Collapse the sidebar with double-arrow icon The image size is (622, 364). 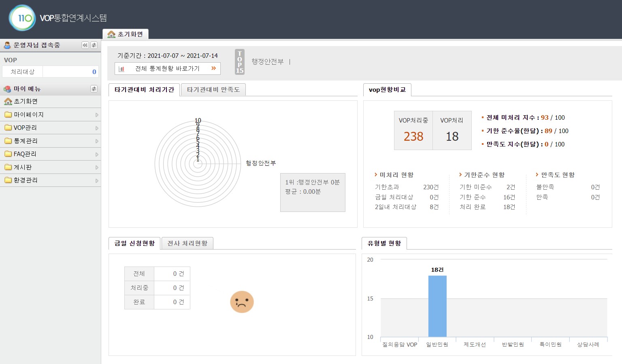click(85, 45)
